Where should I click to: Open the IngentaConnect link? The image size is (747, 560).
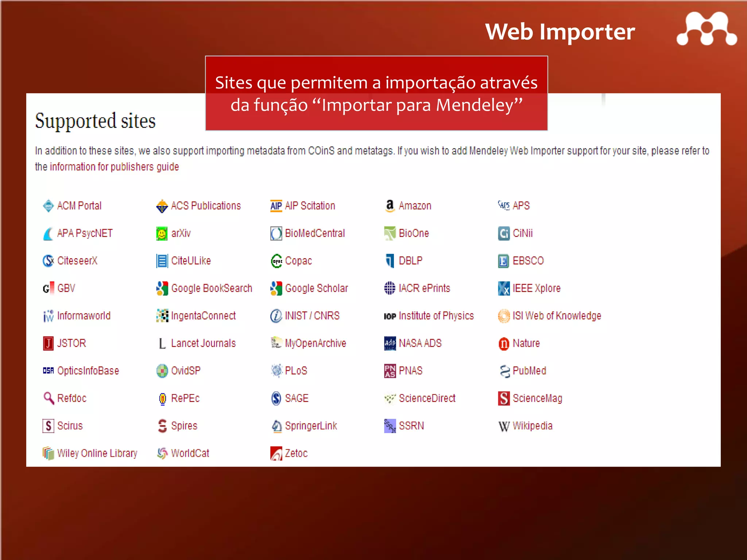point(204,316)
